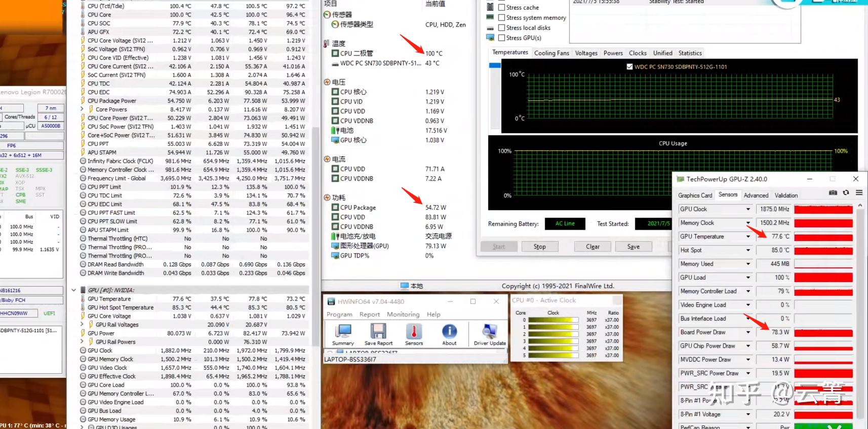Click GPU Temperature red graph bar

coord(823,237)
